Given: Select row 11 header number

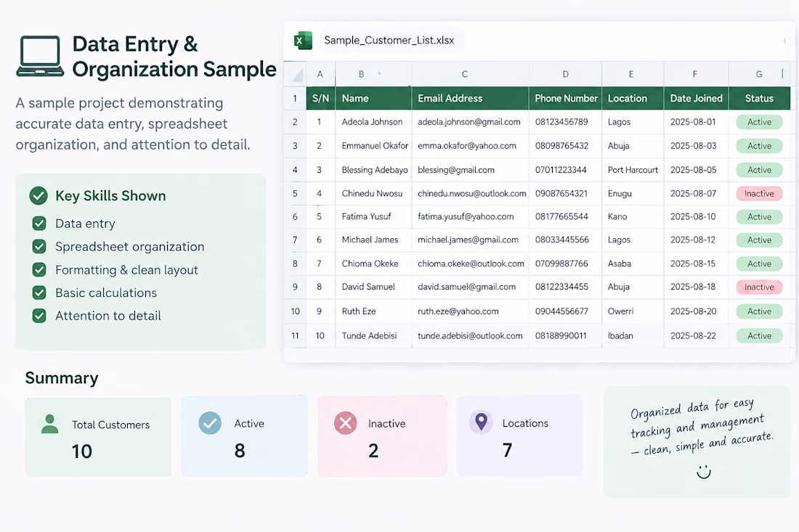Looking at the screenshot, I should (x=295, y=335).
